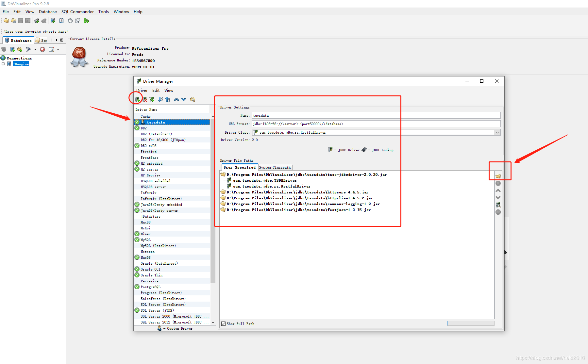Open file chooser folder icon beside driver paths

(498, 176)
